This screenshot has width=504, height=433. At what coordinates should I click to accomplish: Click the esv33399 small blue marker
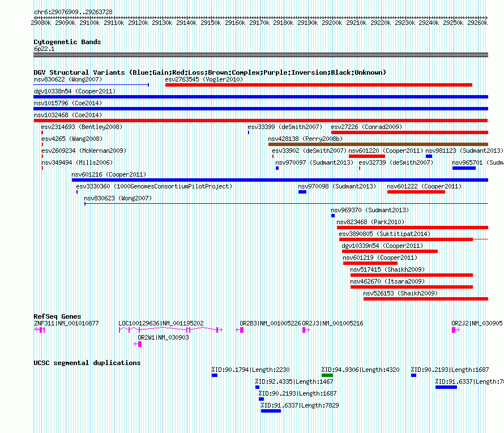coord(249,132)
